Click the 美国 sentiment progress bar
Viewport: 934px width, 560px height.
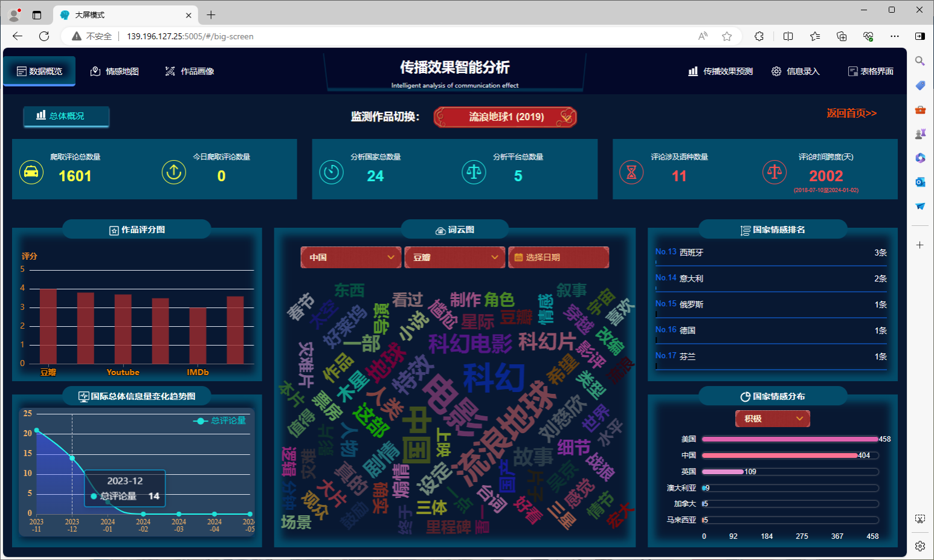point(790,439)
